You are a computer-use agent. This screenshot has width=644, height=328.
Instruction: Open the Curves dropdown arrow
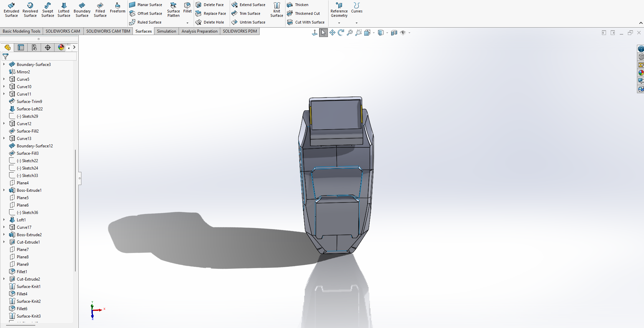(x=356, y=23)
